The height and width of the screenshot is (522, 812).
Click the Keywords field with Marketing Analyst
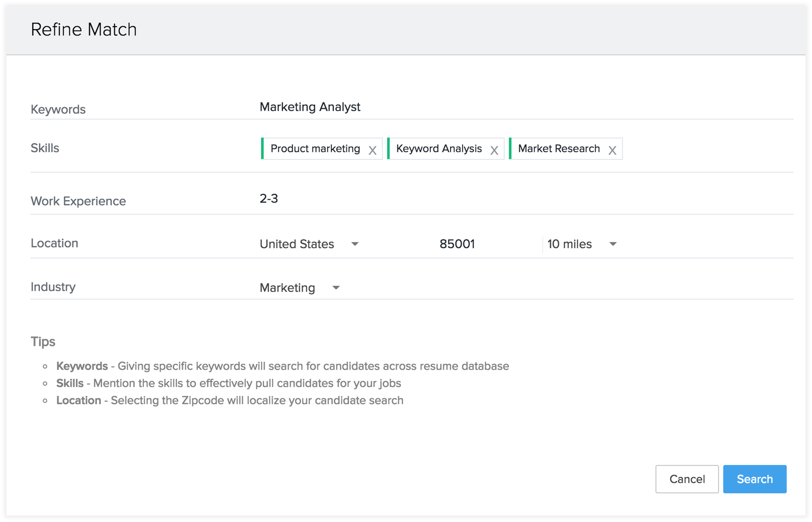[x=310, y=107]
